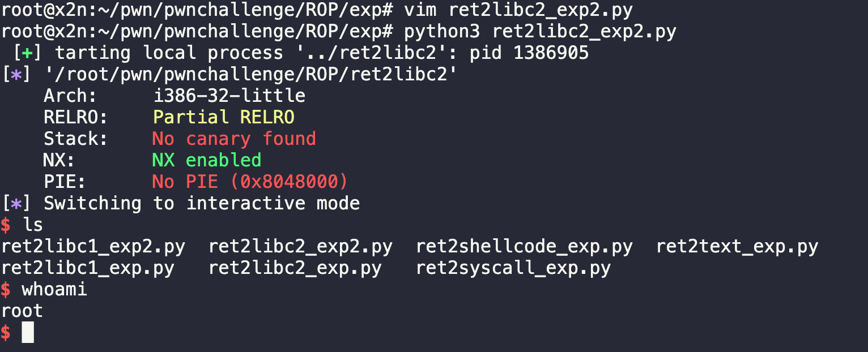
Task: Click ret2shellcode_exp.py in the ls output
Action: pos(524,247)
